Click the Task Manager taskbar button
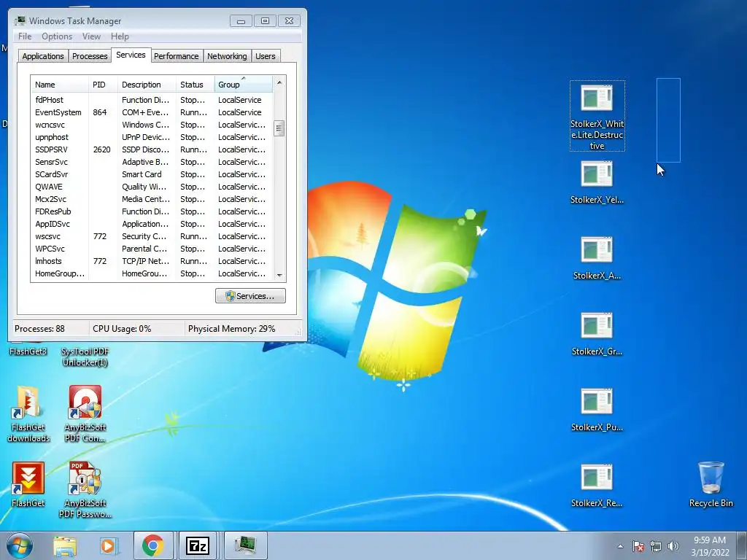This screenshot has height=560, width=747. (x=245, y=545)
